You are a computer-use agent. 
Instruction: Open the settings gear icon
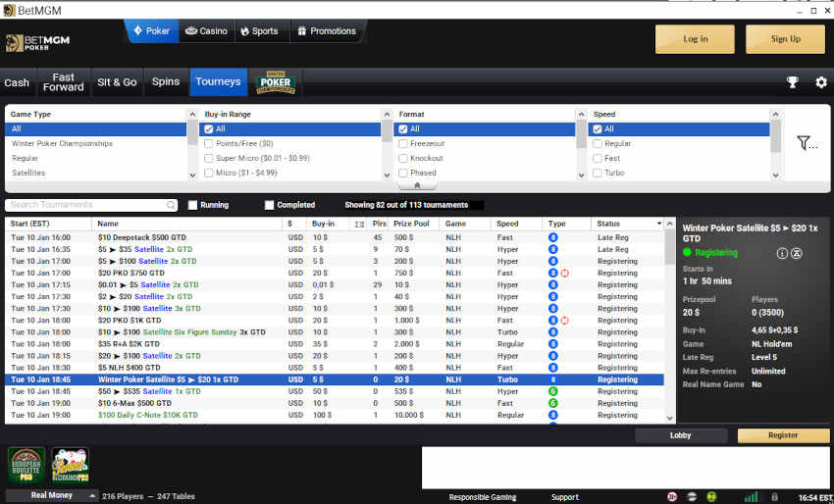click(x=821, y=82)
